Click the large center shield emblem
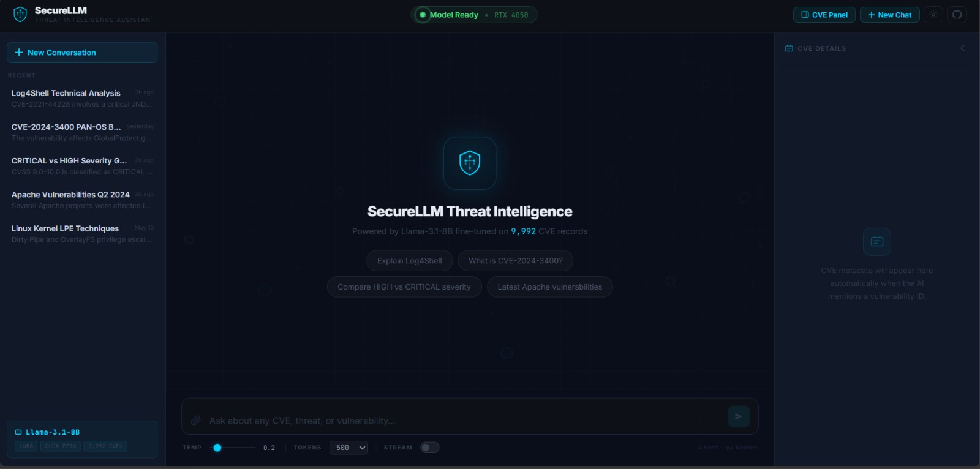The image size is (980, 469). point(470,163)
